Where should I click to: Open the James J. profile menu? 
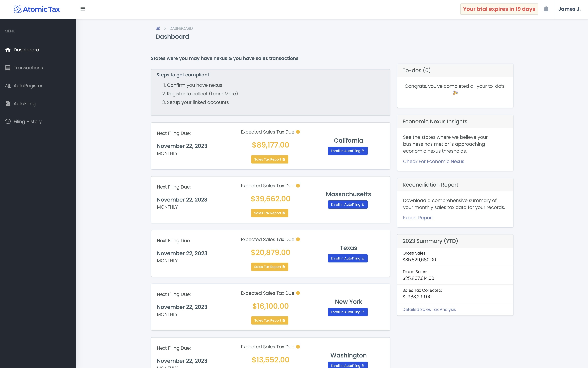[570, 9]
